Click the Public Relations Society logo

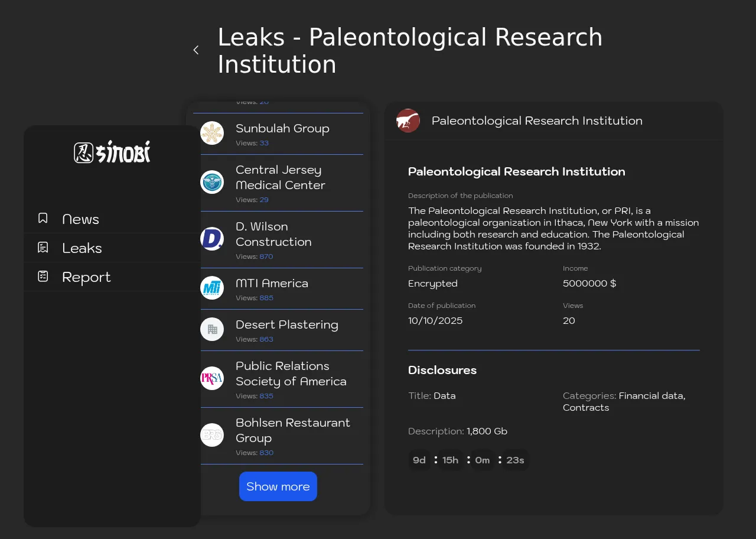click(212, 378)
